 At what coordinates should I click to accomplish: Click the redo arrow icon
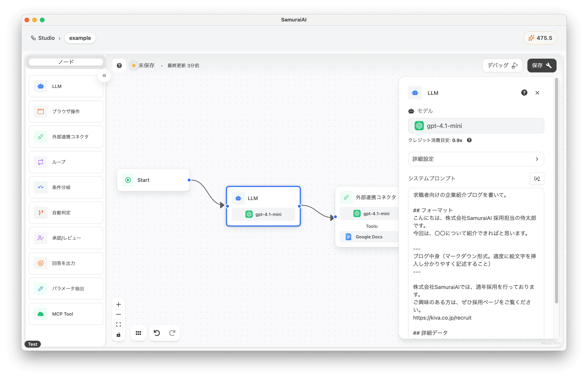(x=172, y=333)
